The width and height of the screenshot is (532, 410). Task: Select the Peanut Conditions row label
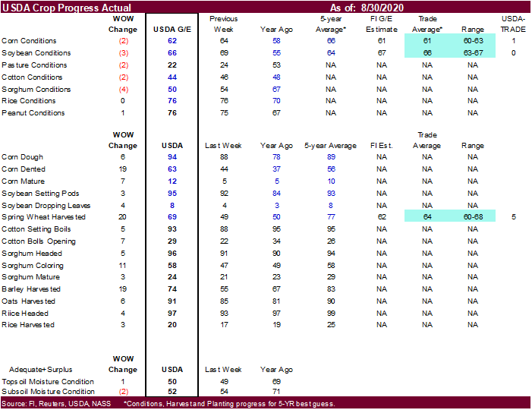click(x=33, y=113)
